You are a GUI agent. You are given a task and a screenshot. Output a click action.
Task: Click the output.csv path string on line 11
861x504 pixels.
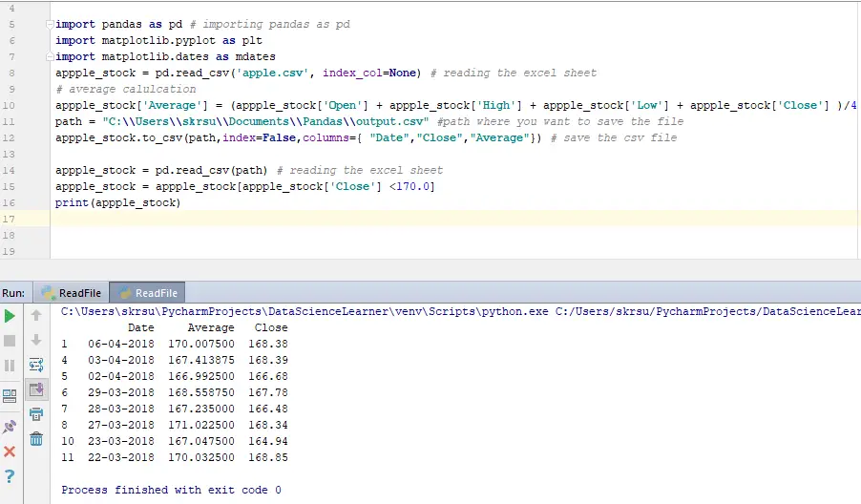265,121
